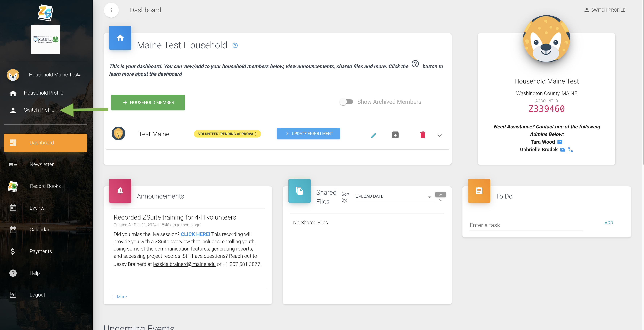Image resolution: width=644 pixels, height=330 pixels.
Task: Click the email icon next to Tara Wood
Action: pos(560,142)
